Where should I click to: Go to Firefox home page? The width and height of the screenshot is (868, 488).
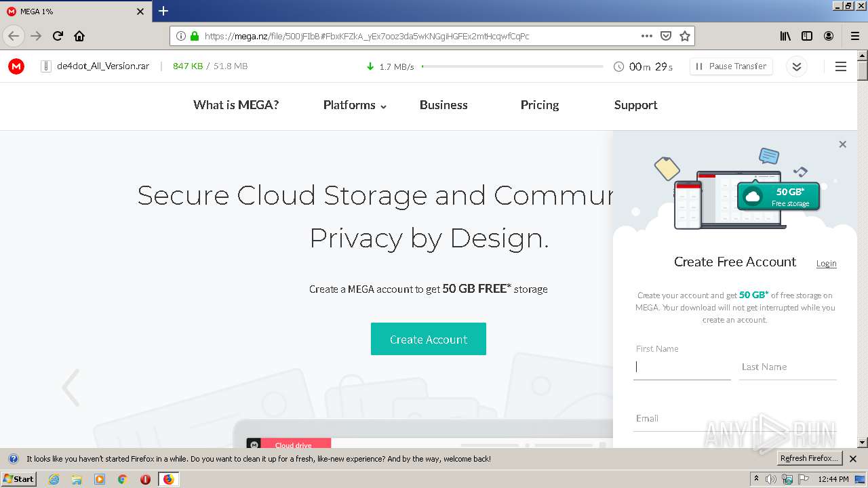(79, 36)
